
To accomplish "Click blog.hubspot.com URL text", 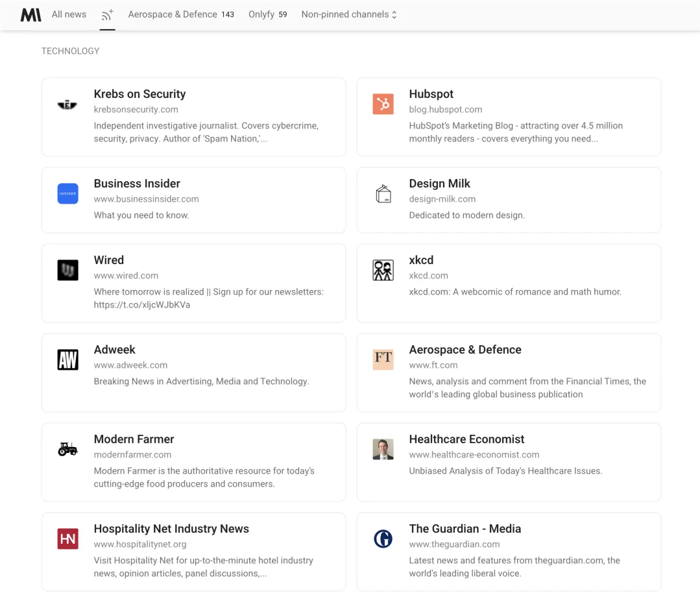I will pos(446,110).
